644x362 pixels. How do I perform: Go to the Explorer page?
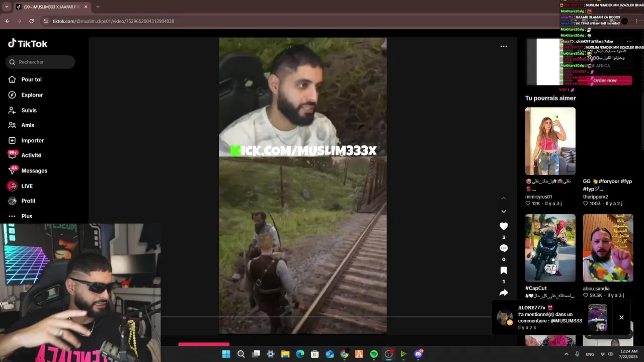tap(32, 95)
